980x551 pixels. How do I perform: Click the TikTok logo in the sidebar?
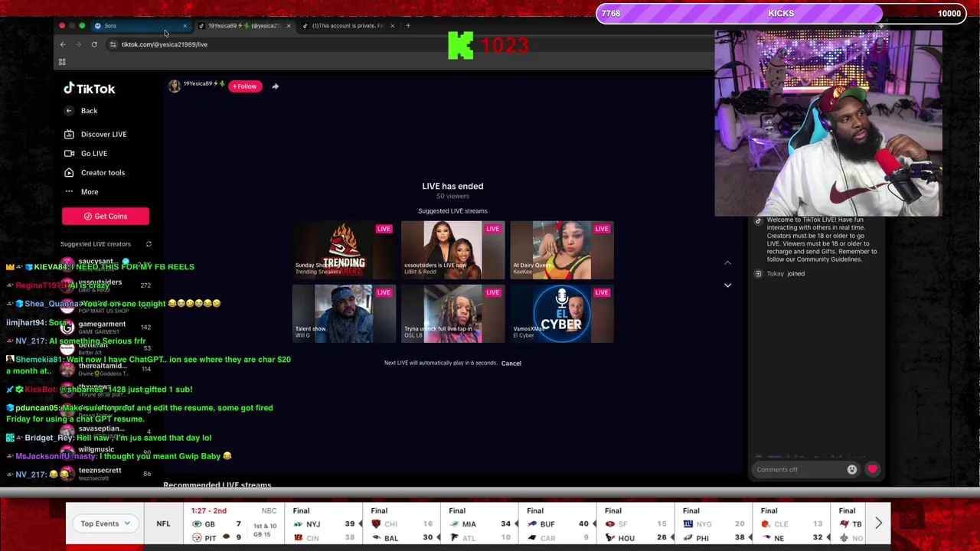point(90,89)
